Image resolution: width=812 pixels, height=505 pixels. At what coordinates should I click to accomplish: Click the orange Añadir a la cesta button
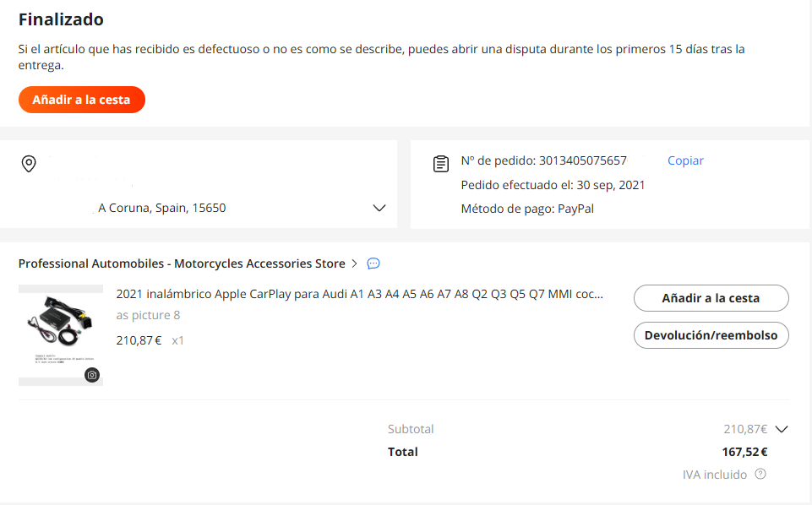pyautogui.click(x=82, y=100)
